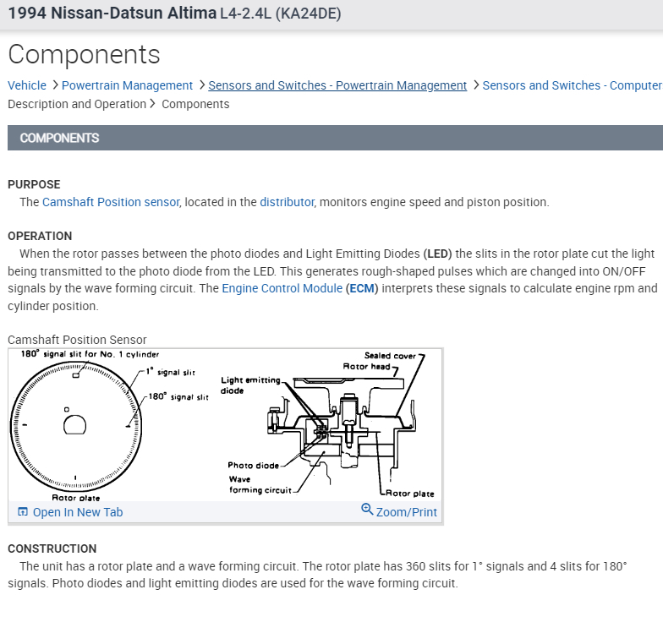The height and width of the screenshot is (644, 663).
Task: Select Description and Operation breadcrumb
Action: coord(77,104)
